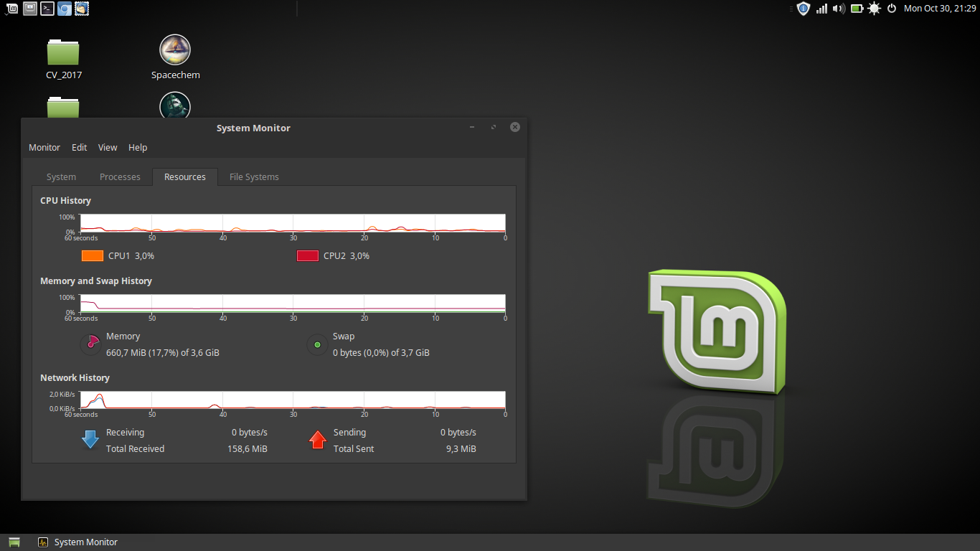The height and width of the screenshot is (551, 980).
Task: Click the System Monitor window title bar text
Action: point(253,128)
